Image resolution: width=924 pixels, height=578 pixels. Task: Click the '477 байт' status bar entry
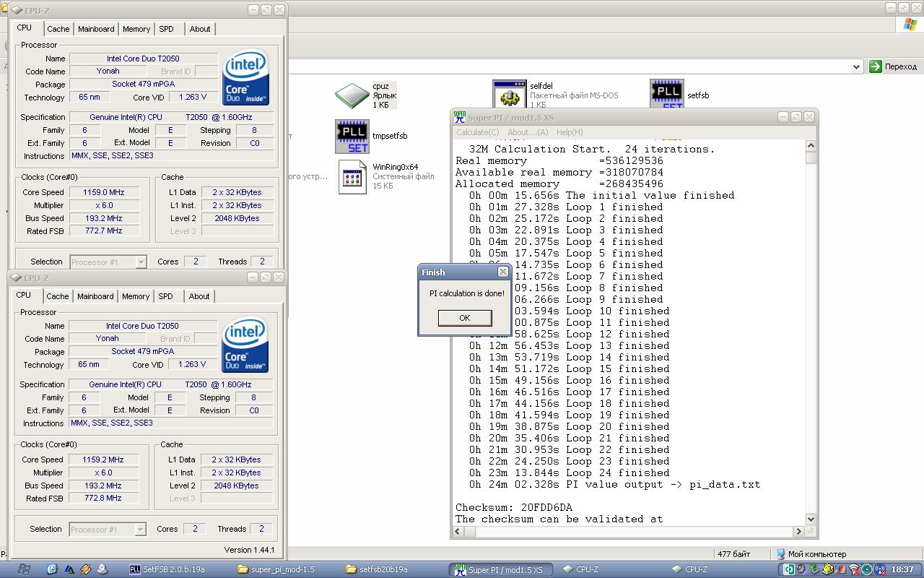pyautogui.click(x=734, y=554)
